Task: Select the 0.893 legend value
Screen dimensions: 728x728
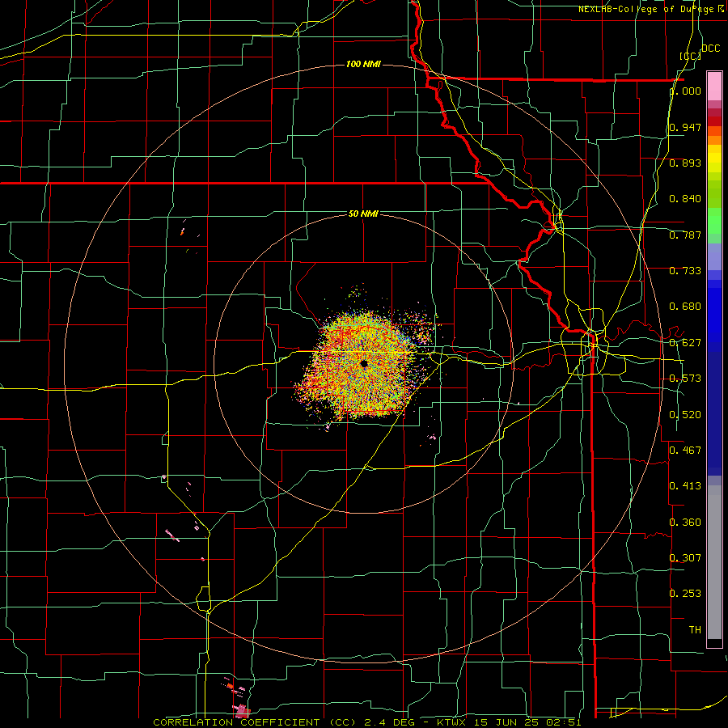Action: [x=685, y=163]
